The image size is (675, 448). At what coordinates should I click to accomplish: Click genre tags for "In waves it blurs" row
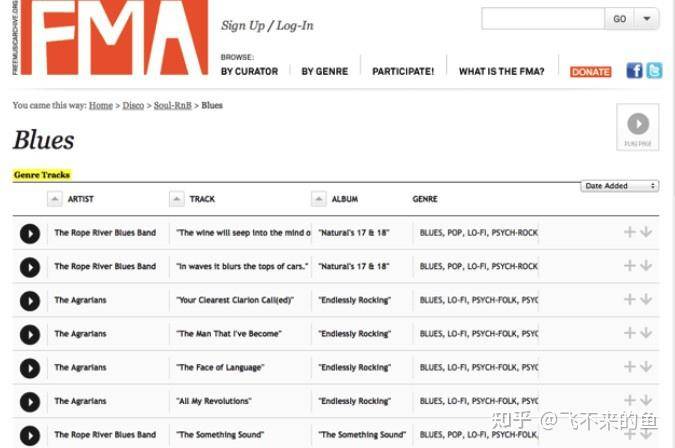coord(479,266)
